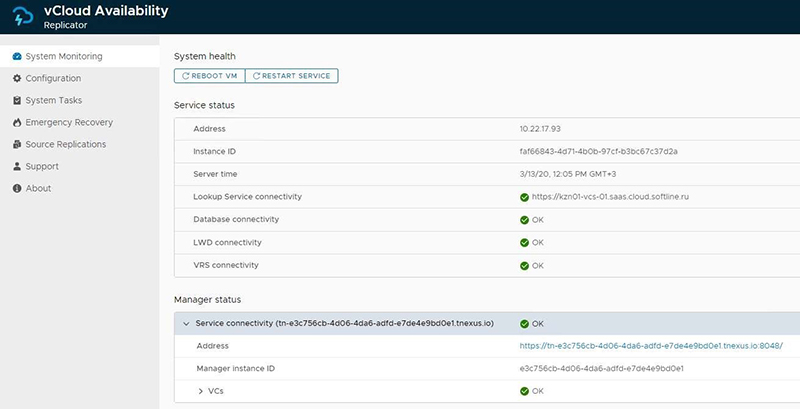Click Server time value 3/13/20, 12:05 PM
Image resolution: width=800 pixels, height=409 pixels.
(x=568, y=174)
